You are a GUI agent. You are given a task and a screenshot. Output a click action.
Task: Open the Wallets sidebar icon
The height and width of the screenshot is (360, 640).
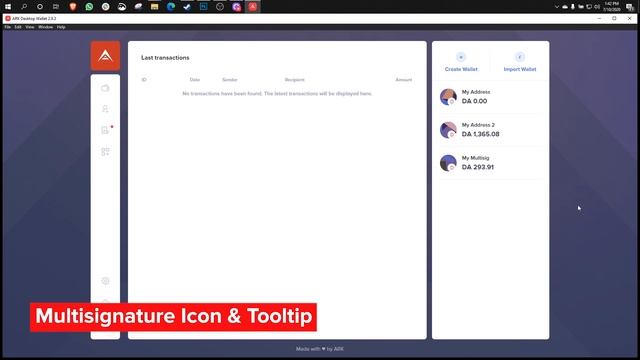pyautogui.click(x=105, y=88)
